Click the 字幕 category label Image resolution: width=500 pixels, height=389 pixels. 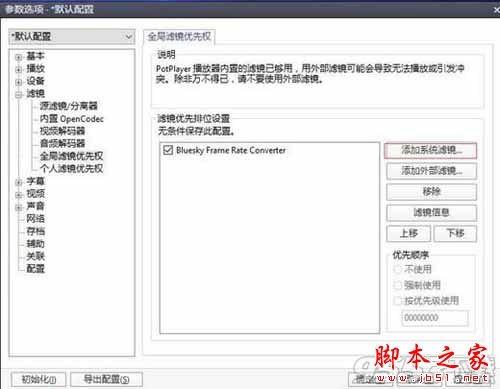(x=35, y=181)
